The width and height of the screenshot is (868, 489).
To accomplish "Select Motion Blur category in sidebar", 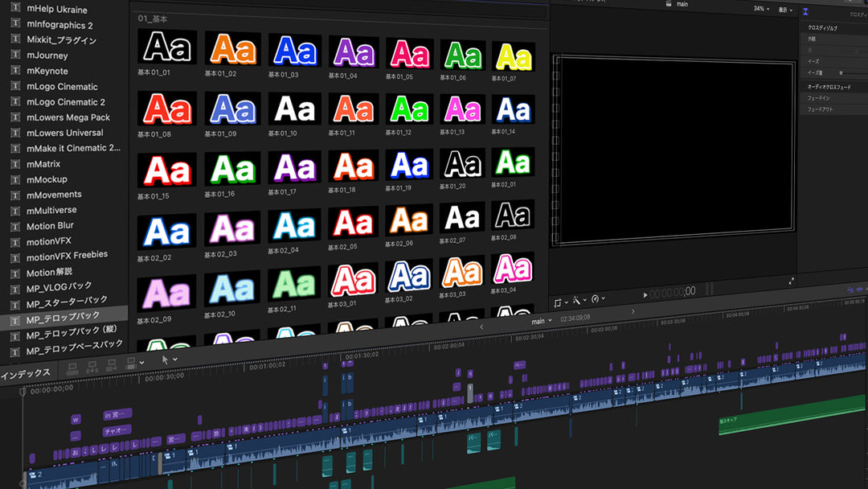I will coord(50,226).
